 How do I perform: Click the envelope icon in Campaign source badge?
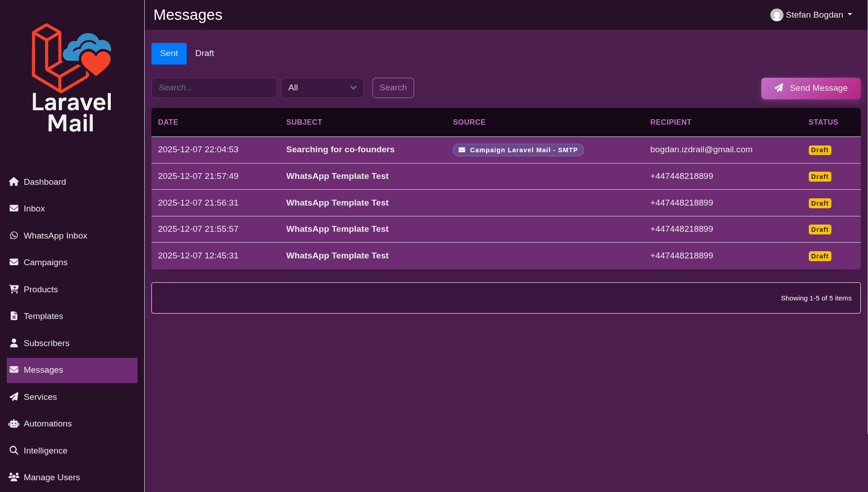(x=462, y=150)
